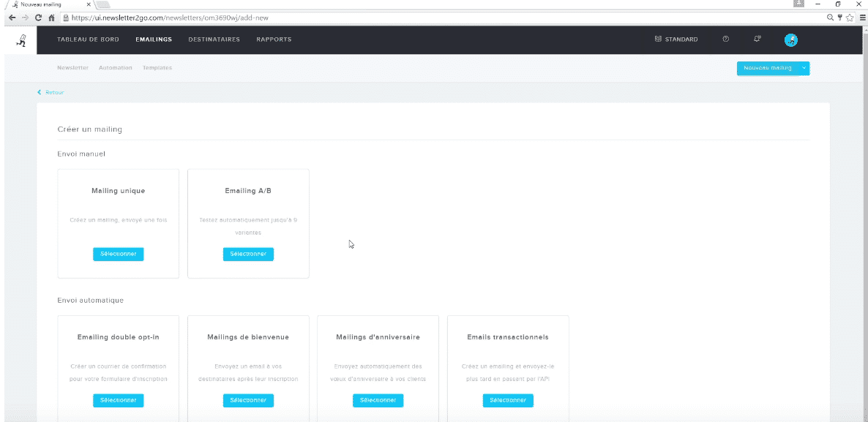Image resolution: width=868 pixels, height=422 pixels.
Task: Click the STANDARD plan icon
Action: (x=658, y=39)
